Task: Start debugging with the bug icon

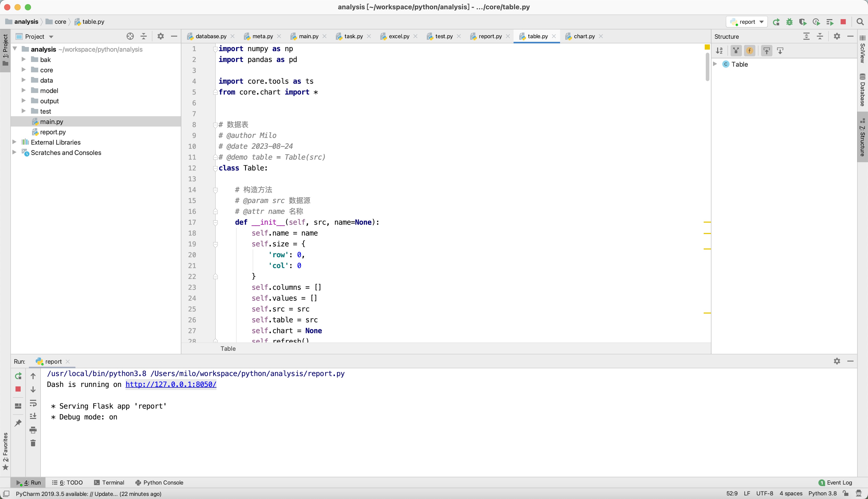Action: (x=789, y=22)
